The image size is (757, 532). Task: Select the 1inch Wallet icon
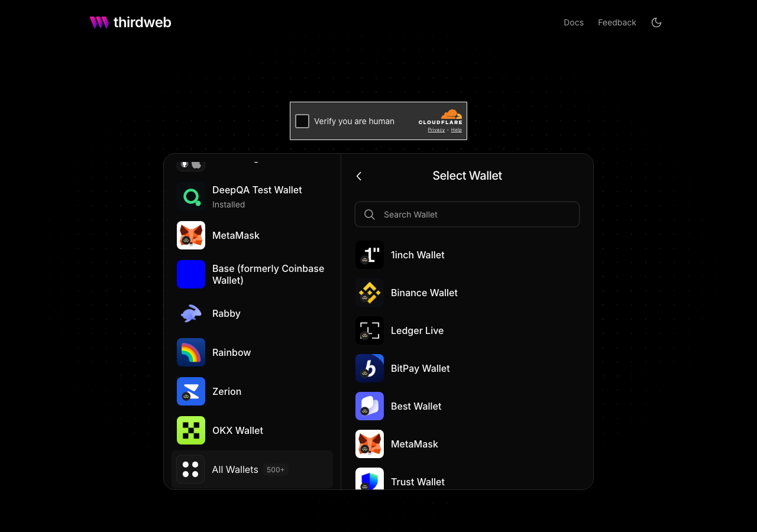370,255
